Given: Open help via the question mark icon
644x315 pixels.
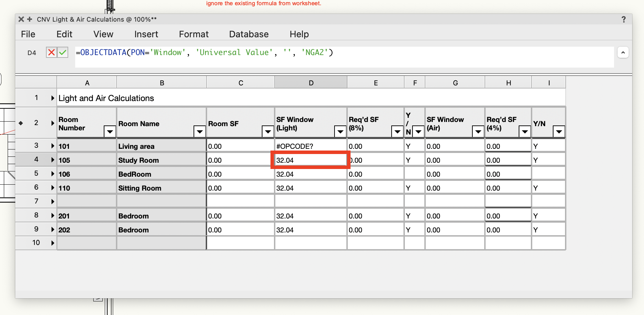Looking at the screenshot, I should coord(623,20).
